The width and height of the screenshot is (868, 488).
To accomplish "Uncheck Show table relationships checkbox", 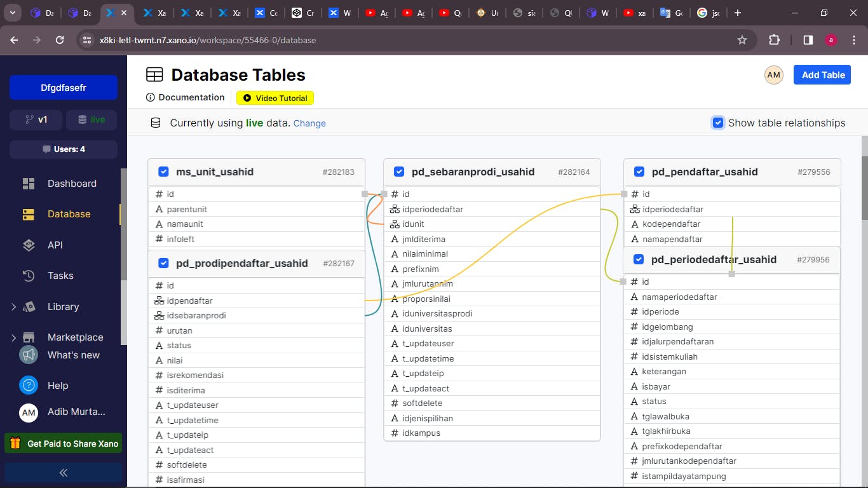I will point(718,123).
